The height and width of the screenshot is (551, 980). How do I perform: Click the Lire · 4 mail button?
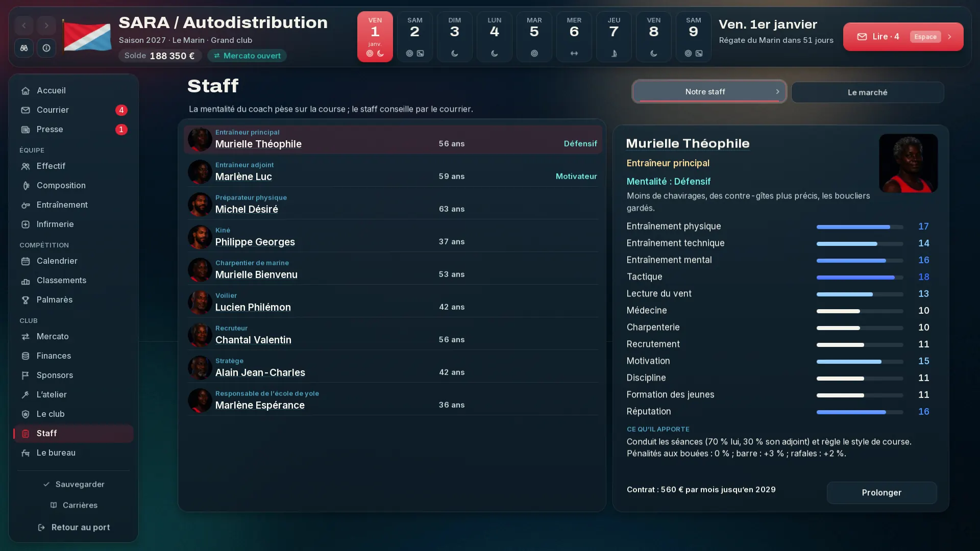pos(903,37)
